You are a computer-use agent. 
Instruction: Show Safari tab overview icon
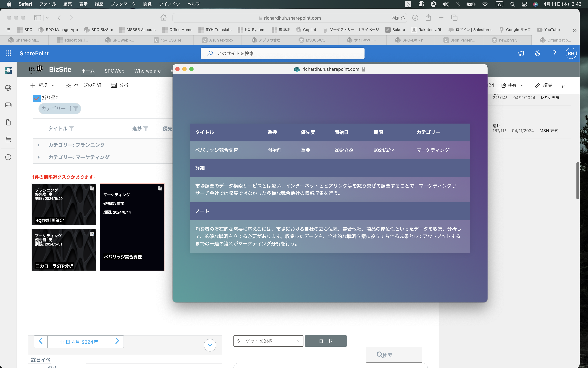tap(454, 18)
